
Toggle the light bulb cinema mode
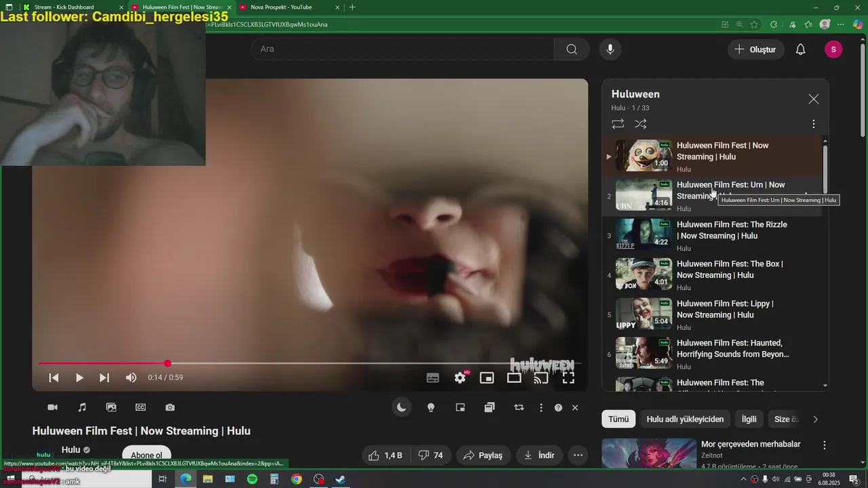pos(431,407)
